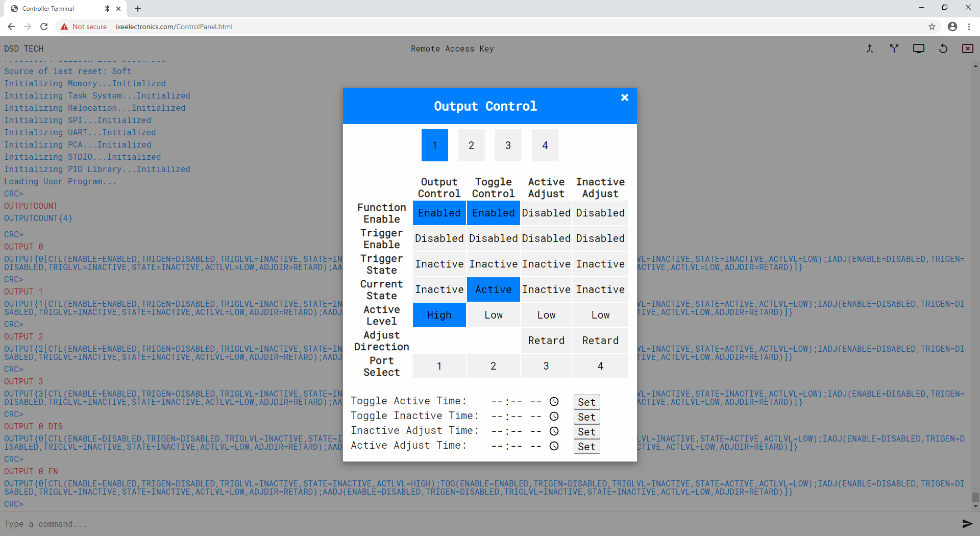
Task: Set the Toggle Inactive Time
Action: point(586,417)
